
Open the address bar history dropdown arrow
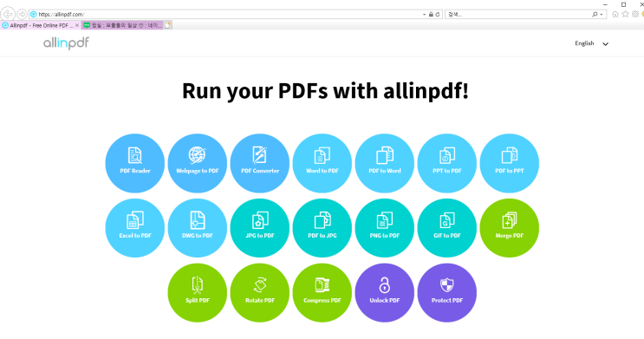point(424,15)
